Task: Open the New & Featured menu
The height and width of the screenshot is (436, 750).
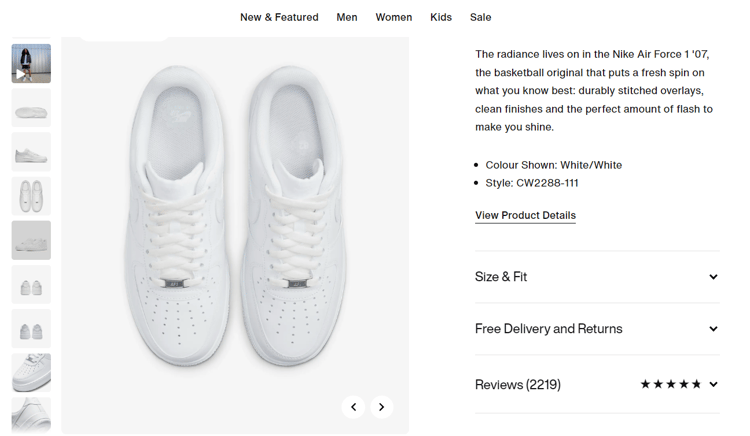Action: (279, 17)
